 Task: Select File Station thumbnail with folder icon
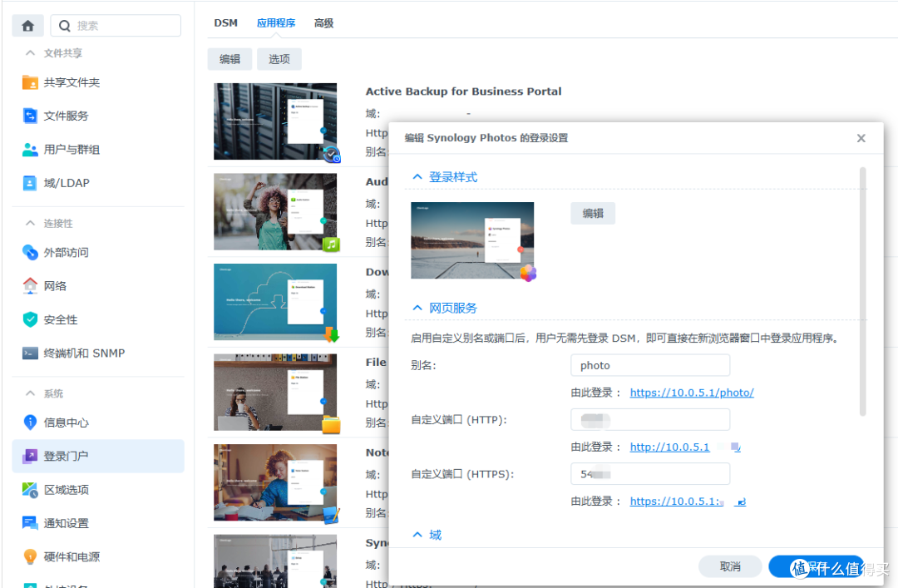coord(275,393)
